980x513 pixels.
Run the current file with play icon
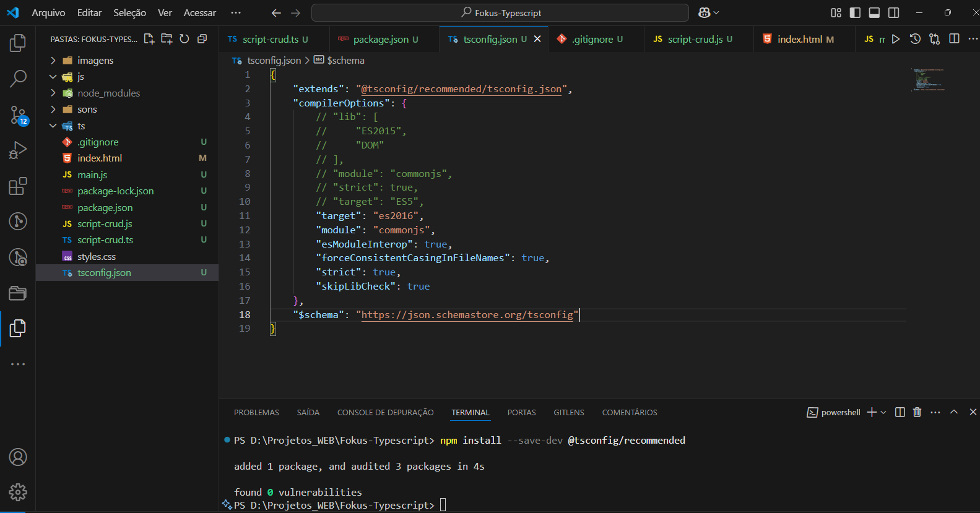[x=896, y=39]
